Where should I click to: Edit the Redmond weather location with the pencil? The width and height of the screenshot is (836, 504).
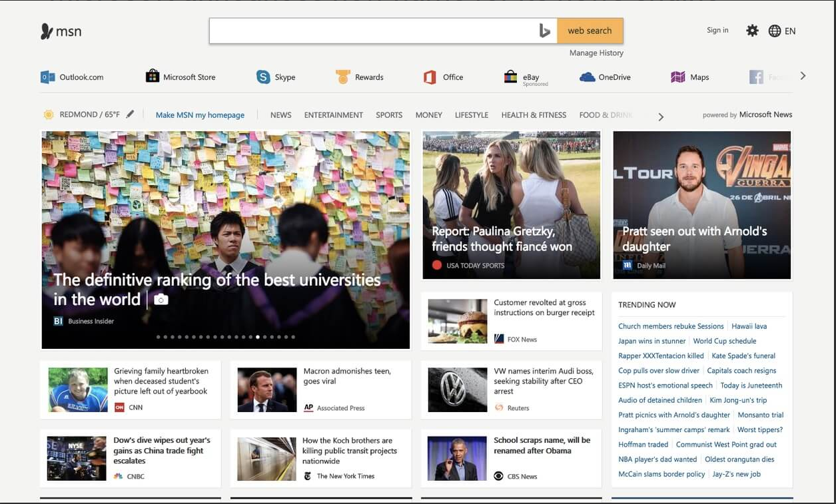pyautogui.click(x=130, y=113)
